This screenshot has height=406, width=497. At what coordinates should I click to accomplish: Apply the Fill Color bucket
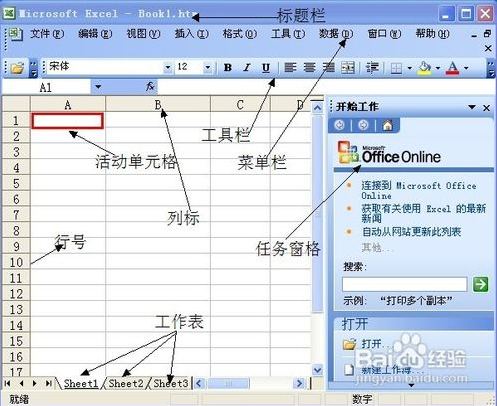pos(425,68)
